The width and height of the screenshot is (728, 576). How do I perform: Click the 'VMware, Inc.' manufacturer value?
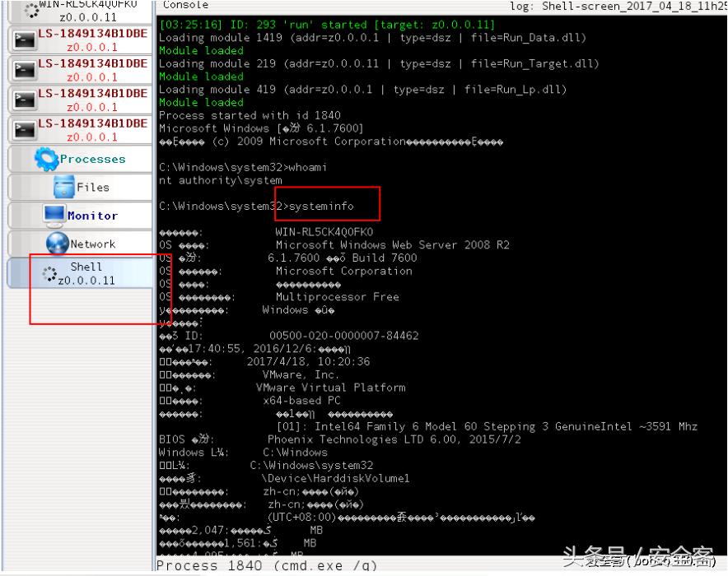coord(301,374)
